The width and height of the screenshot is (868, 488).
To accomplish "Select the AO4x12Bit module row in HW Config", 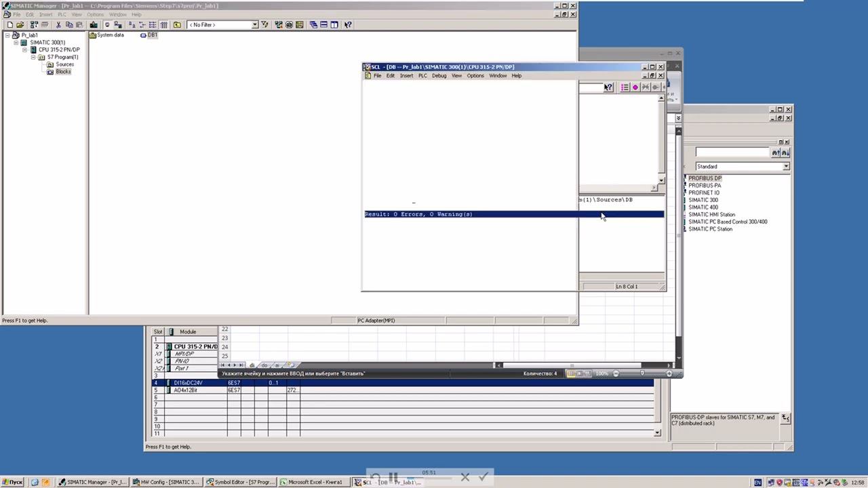I will (403, 390).
